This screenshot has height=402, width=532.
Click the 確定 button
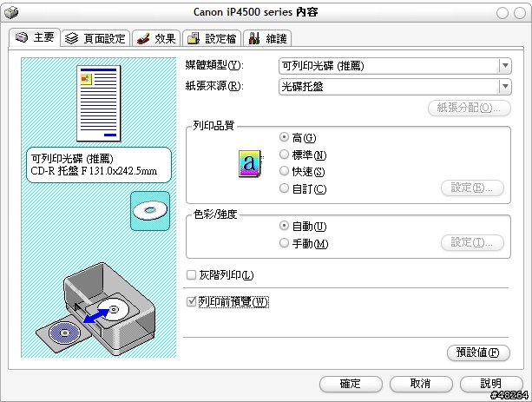[x=351, y=384]
